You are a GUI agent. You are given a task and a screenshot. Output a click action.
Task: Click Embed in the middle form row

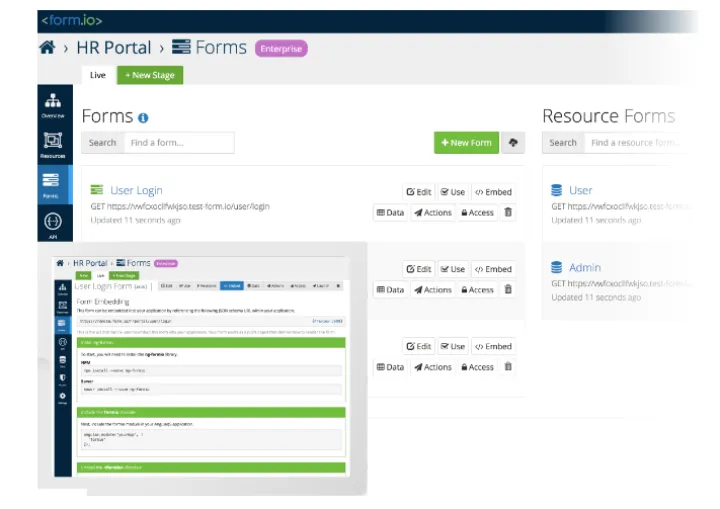coord(493,269)
